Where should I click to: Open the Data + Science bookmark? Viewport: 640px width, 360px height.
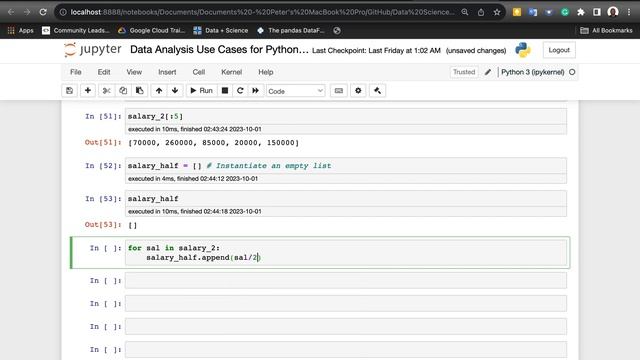click(x=220, y=30)
